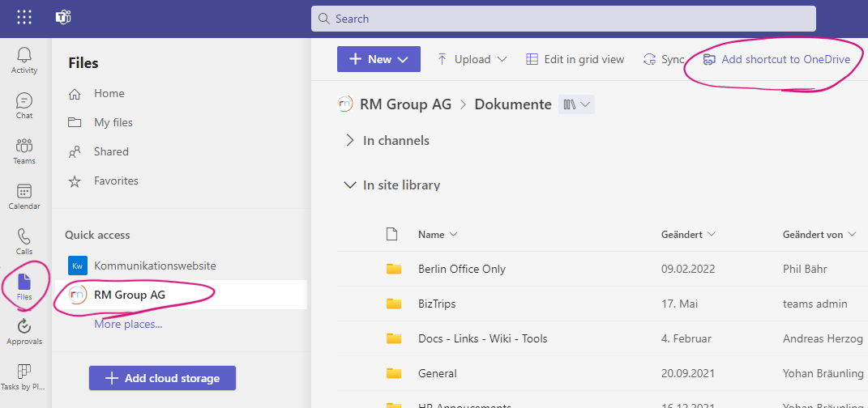Screen dimensions: 868x408
Task: Click the Docs - Links - Wiki folder icon
Action: (394, 338)
